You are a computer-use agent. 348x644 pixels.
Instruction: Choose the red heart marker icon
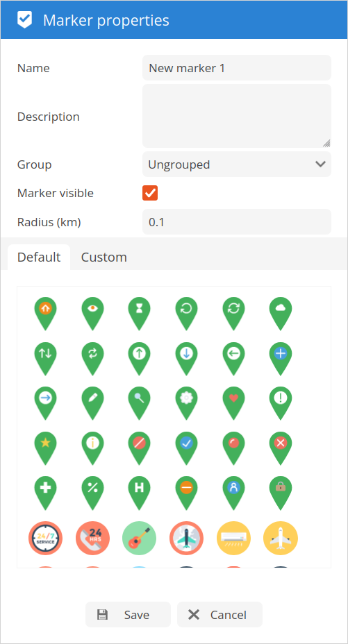(x=233, y=403)
